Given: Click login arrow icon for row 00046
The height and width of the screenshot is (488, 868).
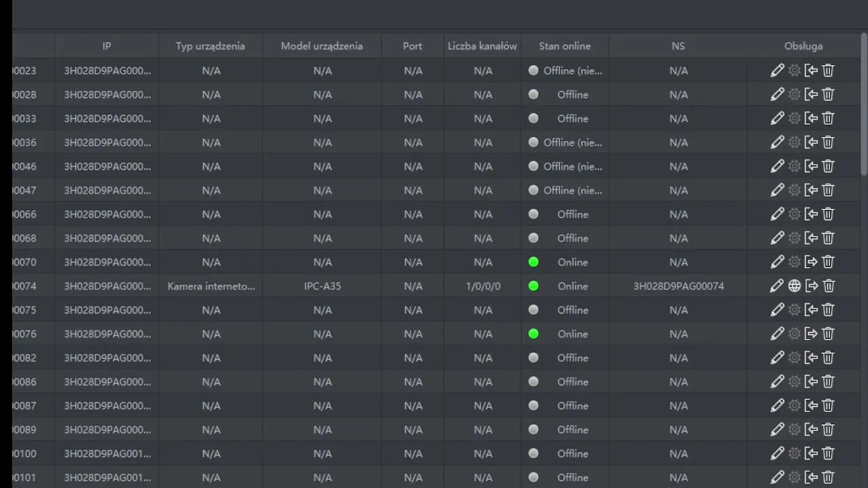Looking at the screenshot, I should pos(811,166).
